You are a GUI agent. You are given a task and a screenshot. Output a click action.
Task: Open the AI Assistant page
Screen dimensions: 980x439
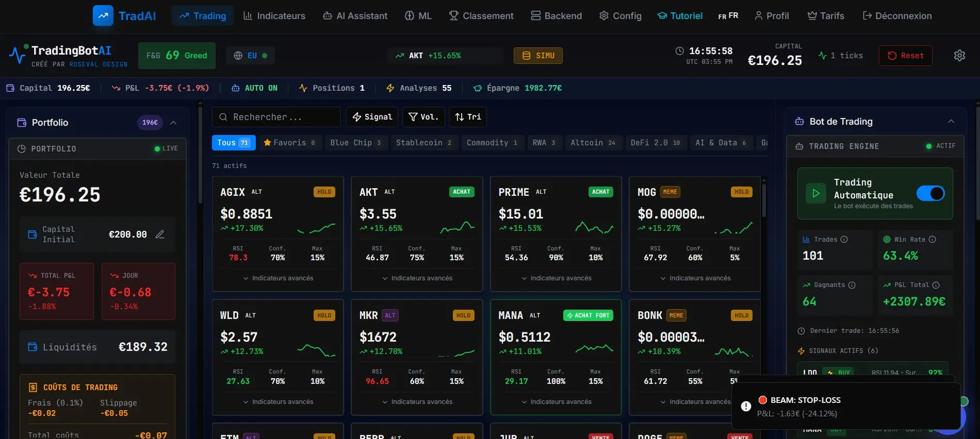tap(355, 16)
